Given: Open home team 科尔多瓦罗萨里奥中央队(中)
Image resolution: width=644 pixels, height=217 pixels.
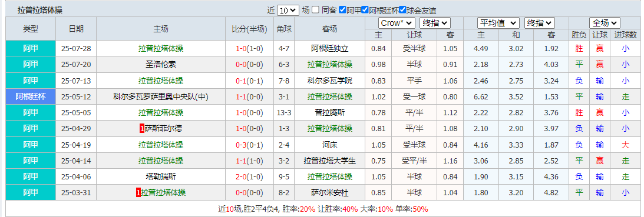Looking at the screenshot, I should (x=161, y=97).
